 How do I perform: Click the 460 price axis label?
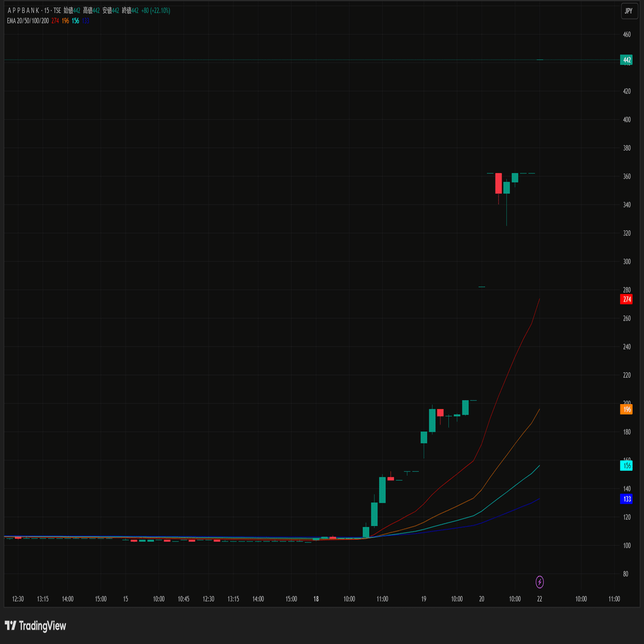click(x=627, y=34)
